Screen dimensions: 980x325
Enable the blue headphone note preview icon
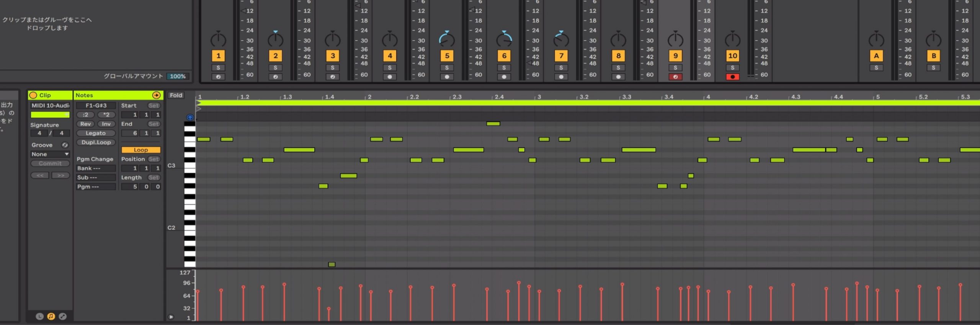click(190, 117)
